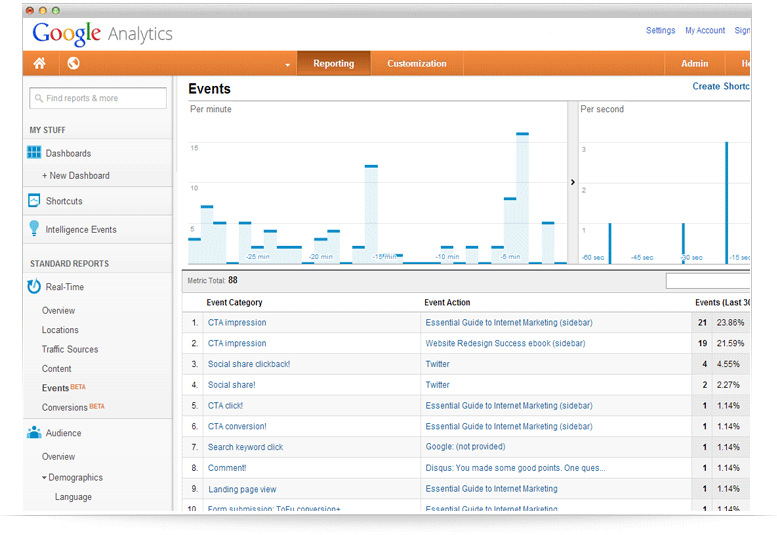Click the Metric Total 88 label
Image resolution: width=777 pixels, height=535 pixels.
click(212, 280)
